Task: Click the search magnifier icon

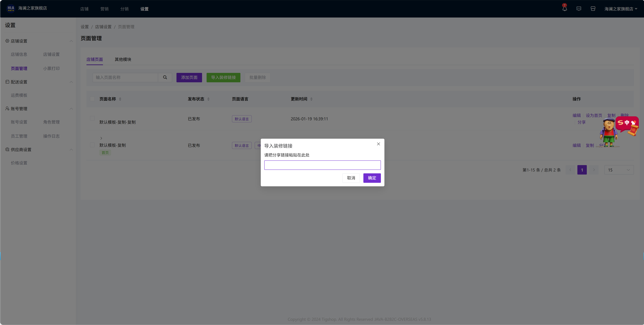Action: [165, 77]
